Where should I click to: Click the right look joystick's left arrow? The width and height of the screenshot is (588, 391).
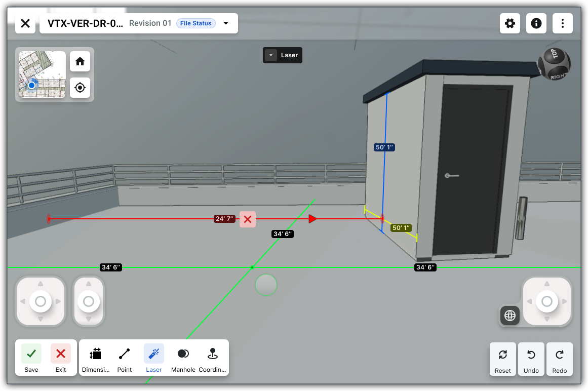[529, 301]
